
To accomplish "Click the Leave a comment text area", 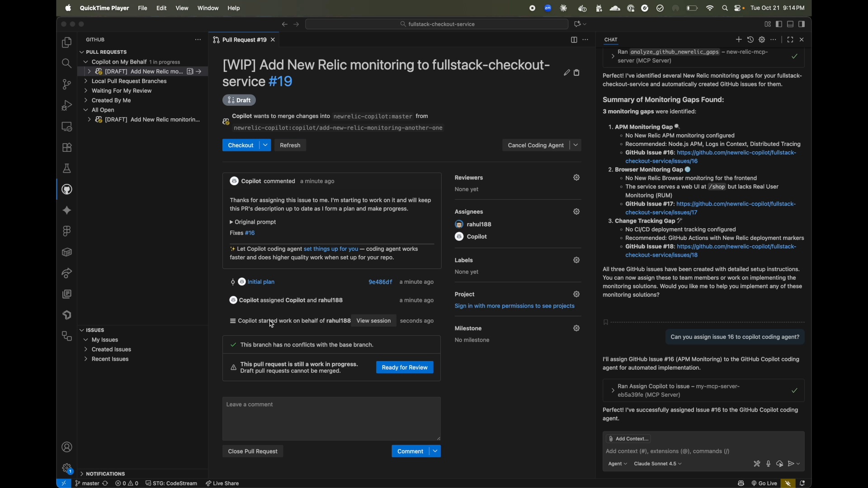I will (x=332, y=419).
